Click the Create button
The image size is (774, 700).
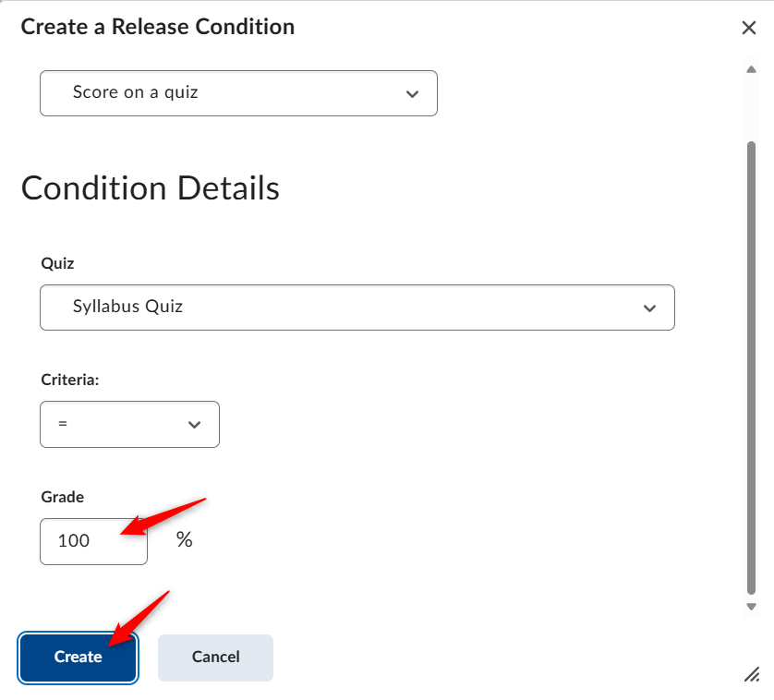(x=78, y=658)
